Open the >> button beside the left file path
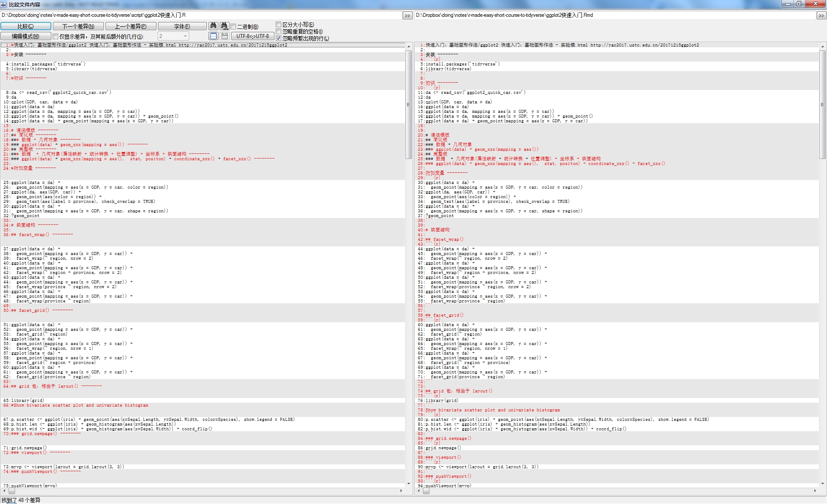The image size is (827, 504). click(407, 16)
